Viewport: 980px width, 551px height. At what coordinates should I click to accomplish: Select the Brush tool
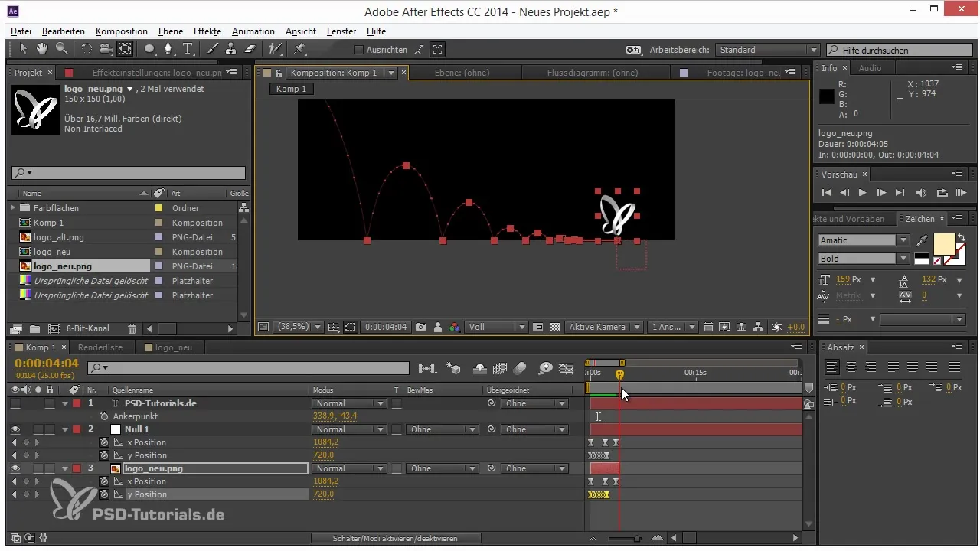coord(213,49)
